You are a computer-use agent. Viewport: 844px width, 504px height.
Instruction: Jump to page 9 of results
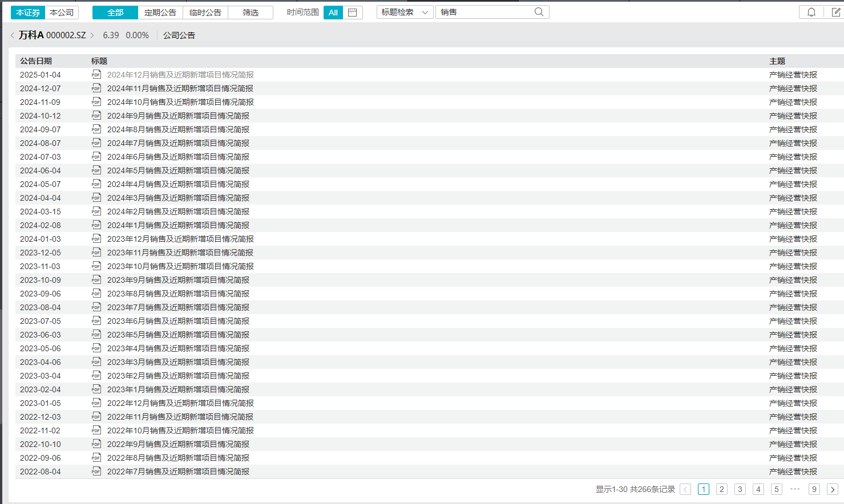point(814,489)
